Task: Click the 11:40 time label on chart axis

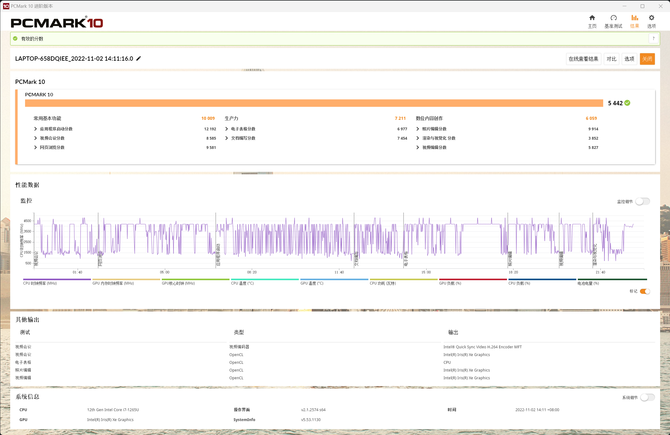Action: 339,272
